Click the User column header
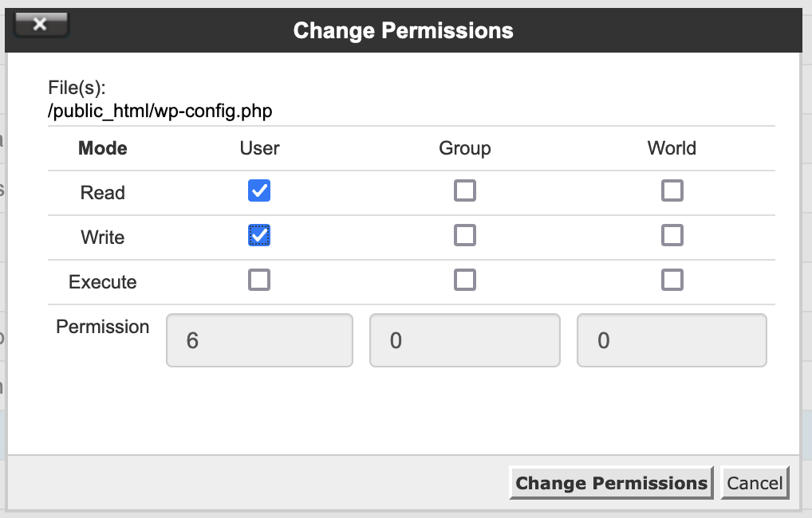Image resolution: width=812 pixels, height=518 pixels. pos(259,148)
